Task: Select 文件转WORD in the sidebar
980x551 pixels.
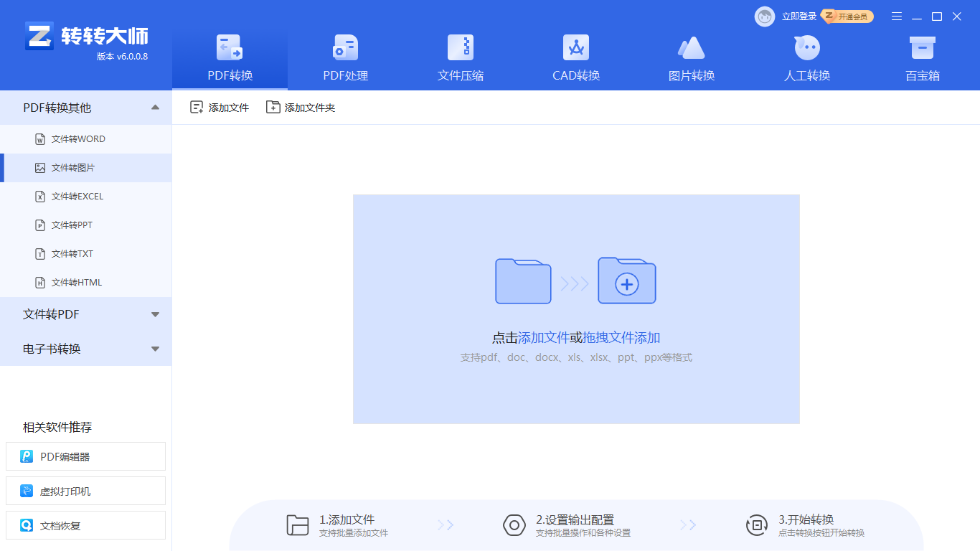Action: [86, 139]
